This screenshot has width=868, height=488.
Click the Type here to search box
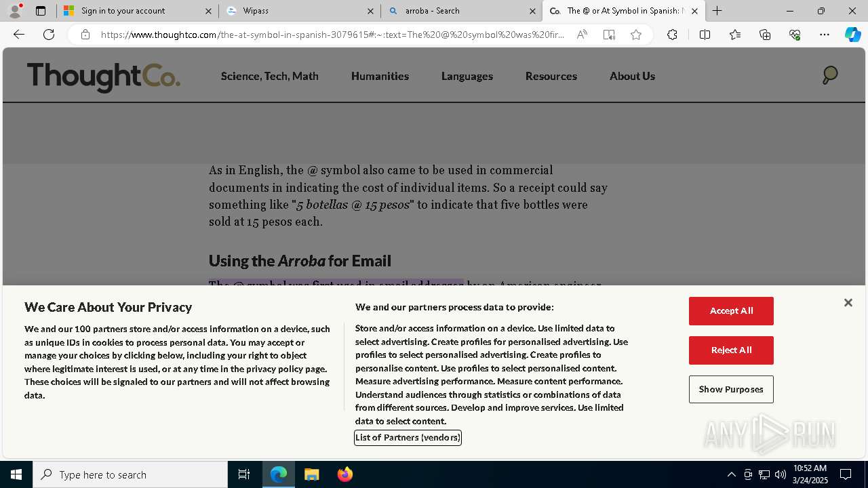pyautogui.click(x=130, y=474)
